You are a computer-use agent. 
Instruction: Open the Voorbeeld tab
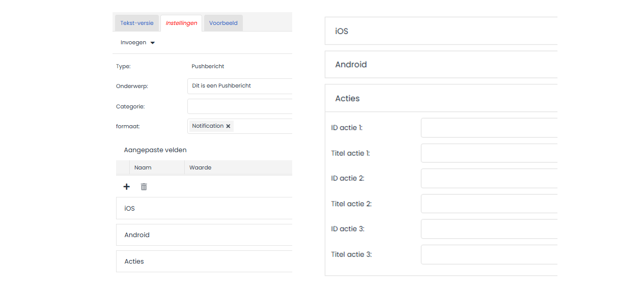[223, 23]
